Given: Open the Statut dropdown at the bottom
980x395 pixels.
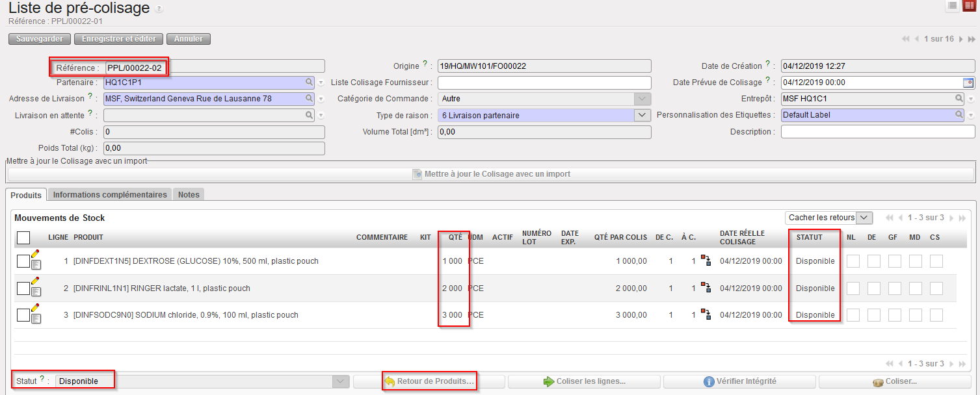Looking at the screenshot, I should (x=341, y=381).
